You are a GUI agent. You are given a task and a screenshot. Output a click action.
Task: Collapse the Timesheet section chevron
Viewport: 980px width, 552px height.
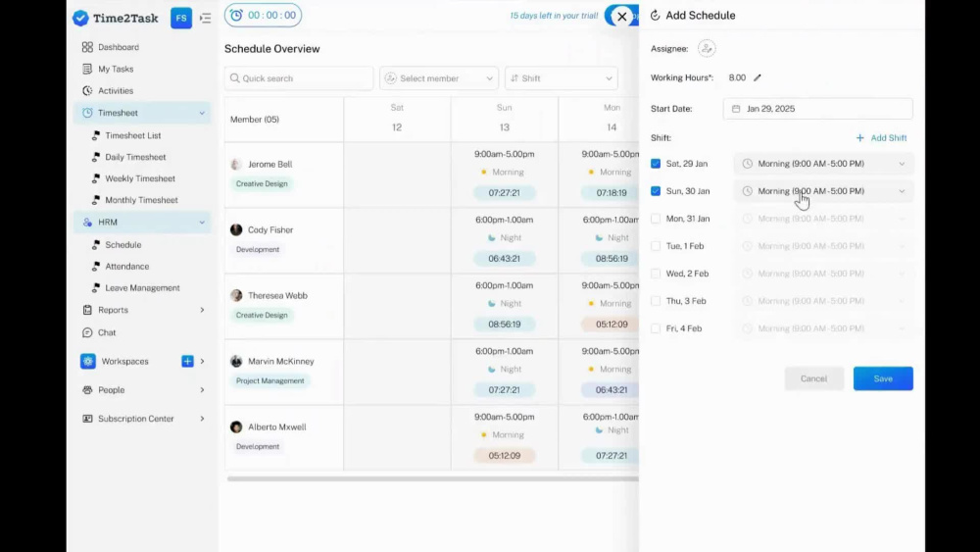[x=202, y=113]
